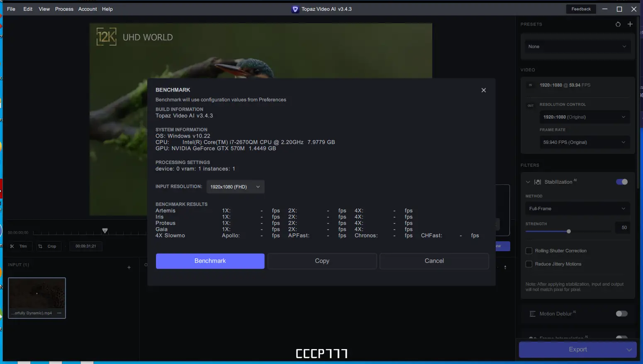The image size is (643, 364).
Task: Click the Feedback button
Action: pos(581,9)
